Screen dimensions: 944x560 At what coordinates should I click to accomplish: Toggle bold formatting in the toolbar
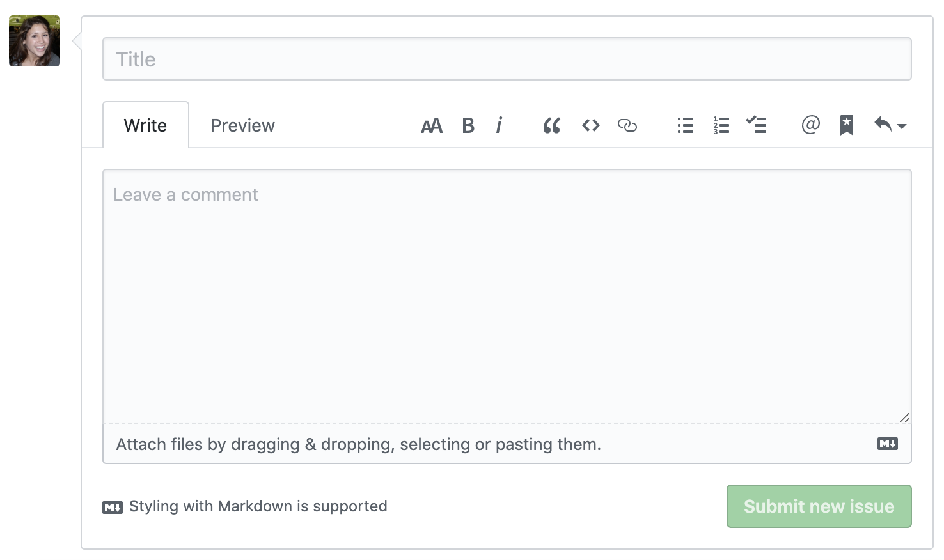(x=468, y=126)
